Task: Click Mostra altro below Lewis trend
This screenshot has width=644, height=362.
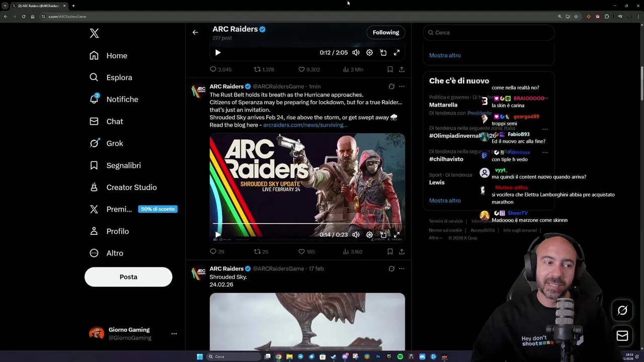Action: pos(445,201)
